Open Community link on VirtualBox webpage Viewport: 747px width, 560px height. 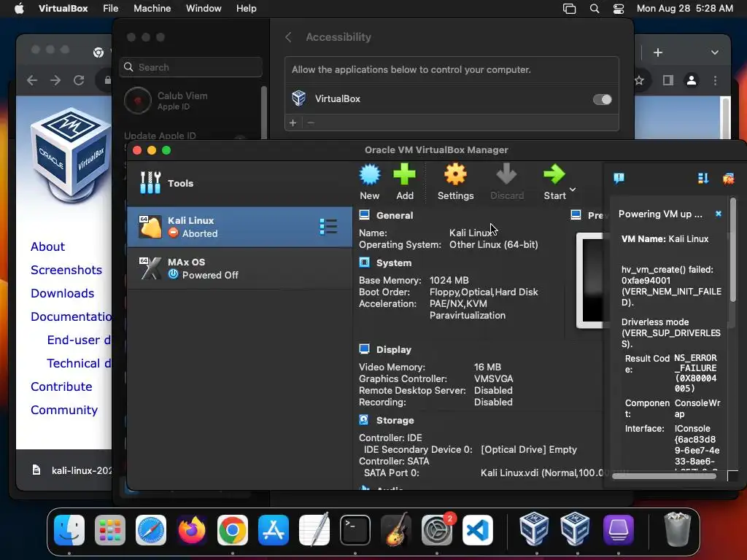point(64,410)
